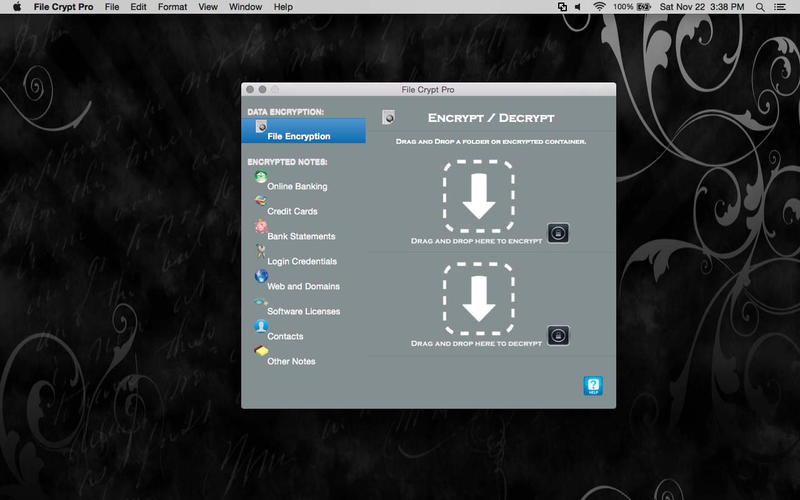Click the 'Drag and drop a folder or encrypted container' text

point(491,141)
